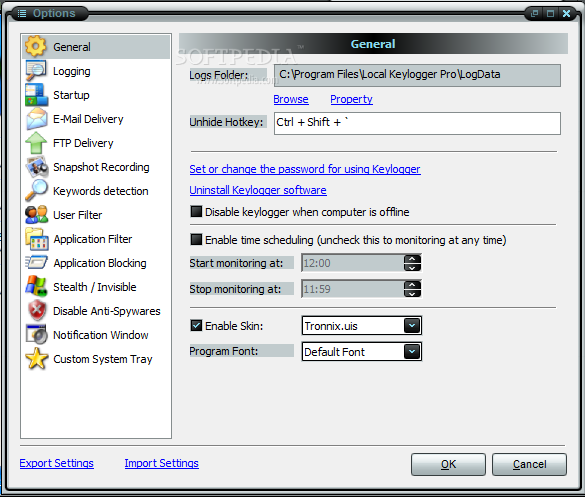The width and height of the screenshot is (585, 497).
Task: Click Import Settings link
Action: [x=162, y=463]
